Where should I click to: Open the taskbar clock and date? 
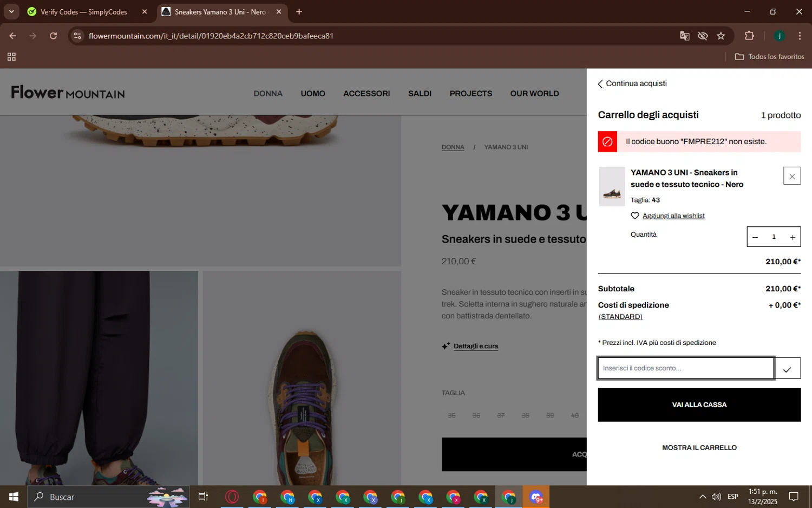[763, 497]
